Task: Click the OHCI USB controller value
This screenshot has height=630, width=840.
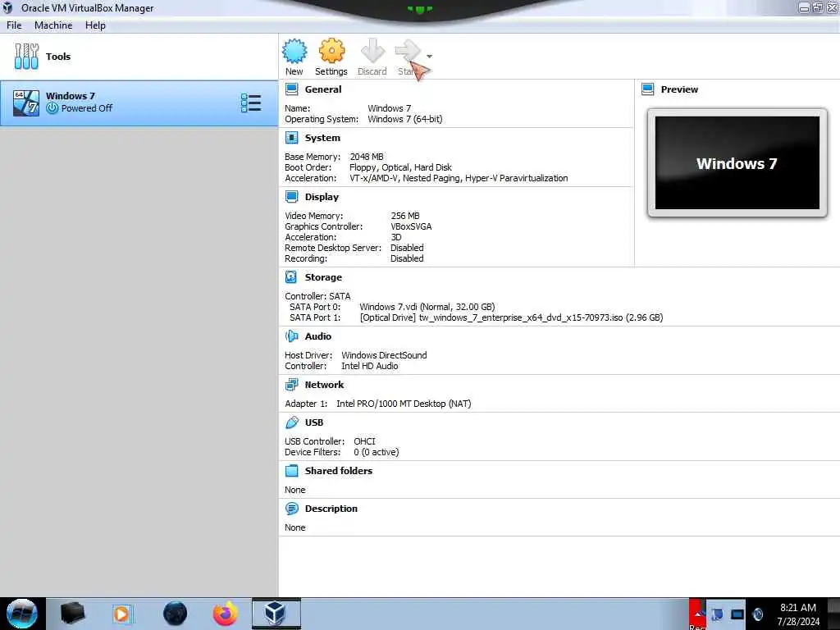Action: [x=364, y=441]
